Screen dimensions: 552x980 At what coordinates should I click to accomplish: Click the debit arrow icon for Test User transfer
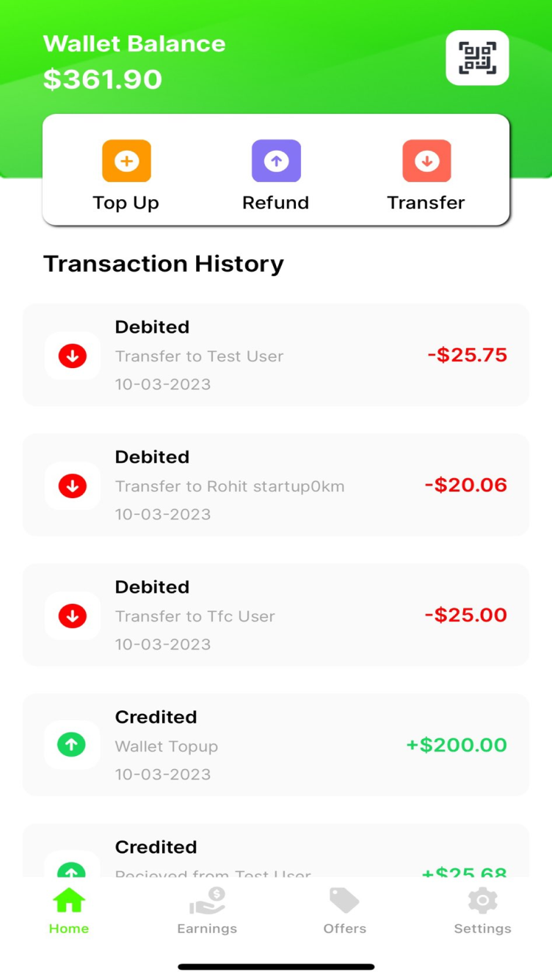pyautogui.click(x=73, y=356)
